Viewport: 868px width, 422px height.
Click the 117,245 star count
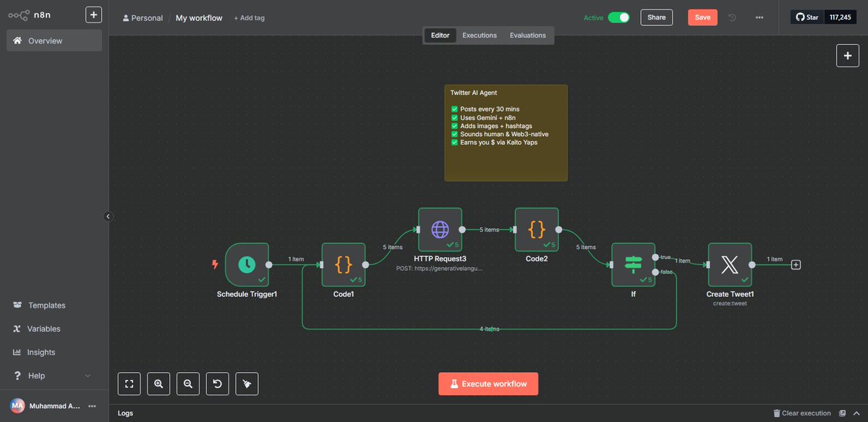pos(840,17)
